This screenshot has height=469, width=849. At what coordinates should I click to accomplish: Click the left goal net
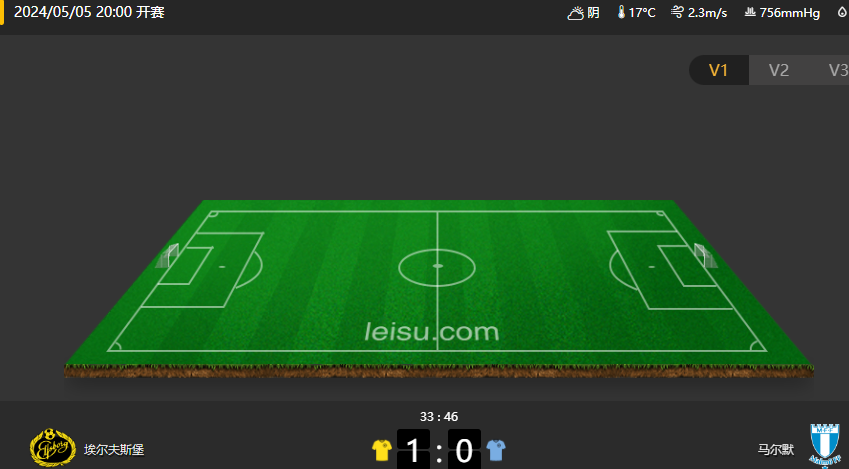pos(167,256)
